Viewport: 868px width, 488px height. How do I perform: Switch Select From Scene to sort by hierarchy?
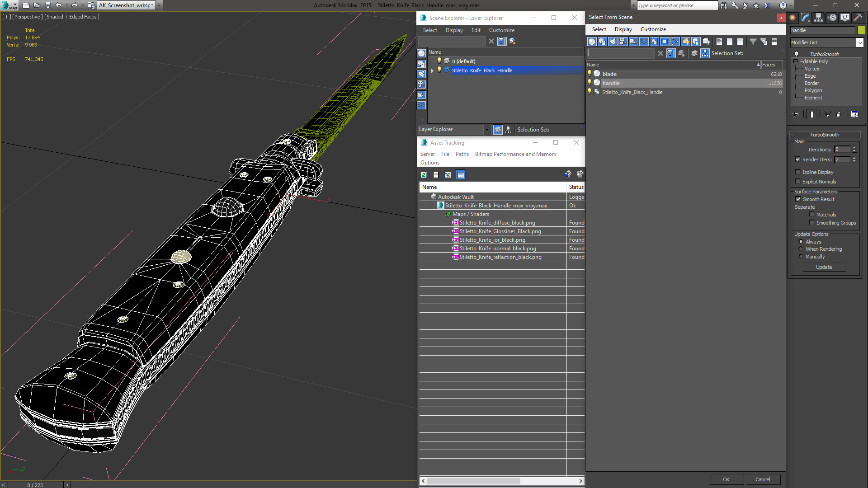pyautogui.click(x=705, y=53)
